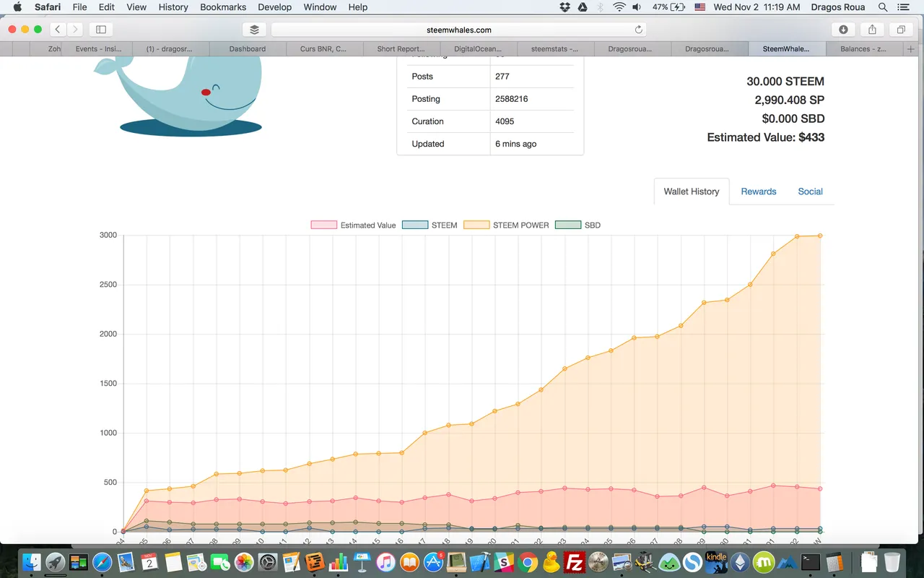
Task: Toggle SBD series in chart legend
Action: [577, 225]
